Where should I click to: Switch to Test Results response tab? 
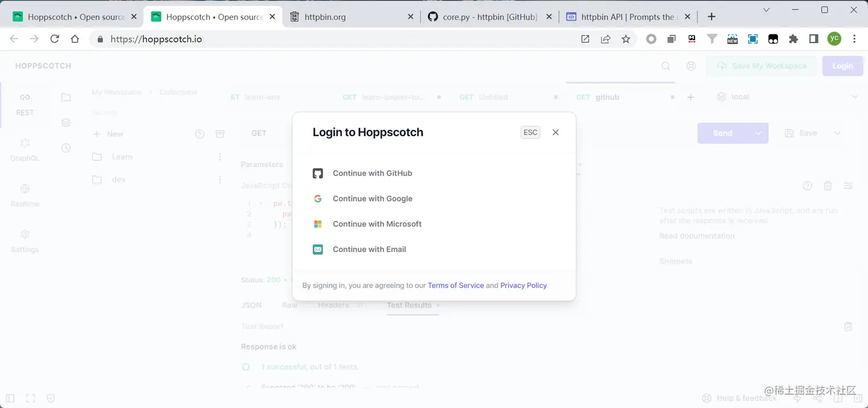point(413,305)
